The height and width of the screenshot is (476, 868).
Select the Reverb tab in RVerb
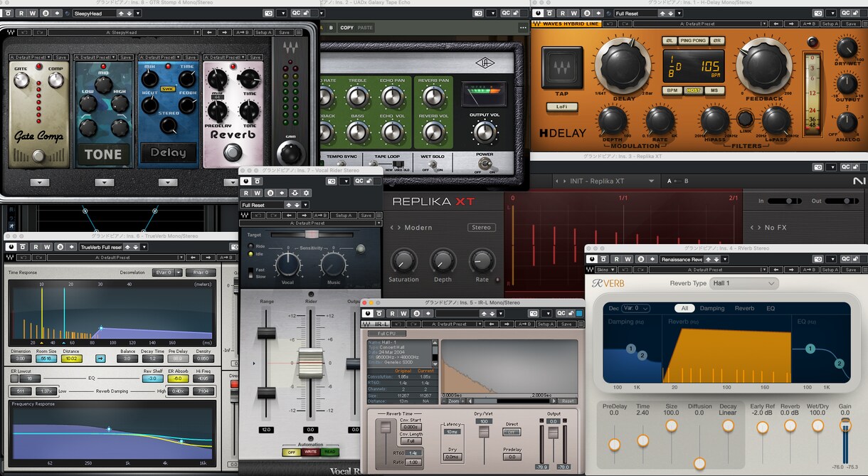745,308
